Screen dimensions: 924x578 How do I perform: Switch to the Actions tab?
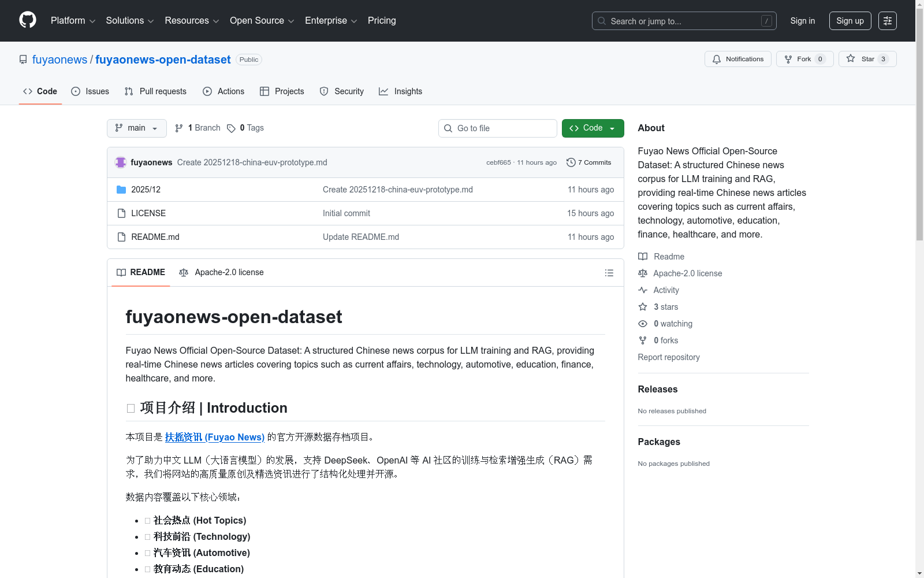tap(223, 91)
